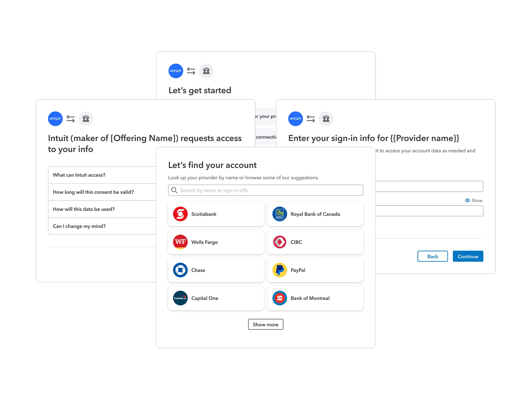Click the Royal Bank of Canada RBC logo
532x399 pixels.
coord(280,214)
